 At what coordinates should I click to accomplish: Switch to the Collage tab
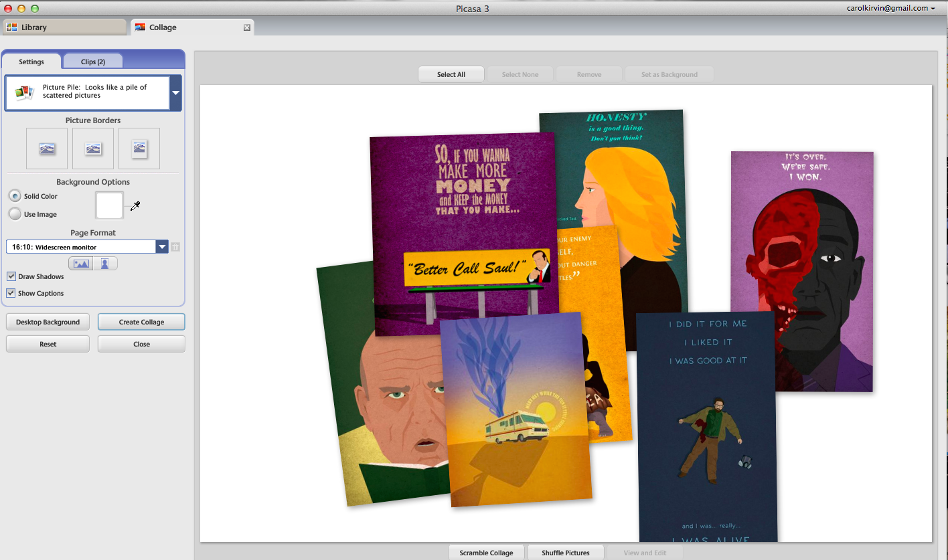pos(191,27)
